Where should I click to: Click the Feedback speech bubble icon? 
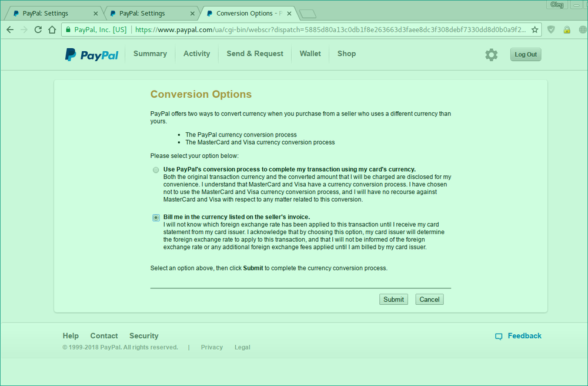(x=499, y=337)
